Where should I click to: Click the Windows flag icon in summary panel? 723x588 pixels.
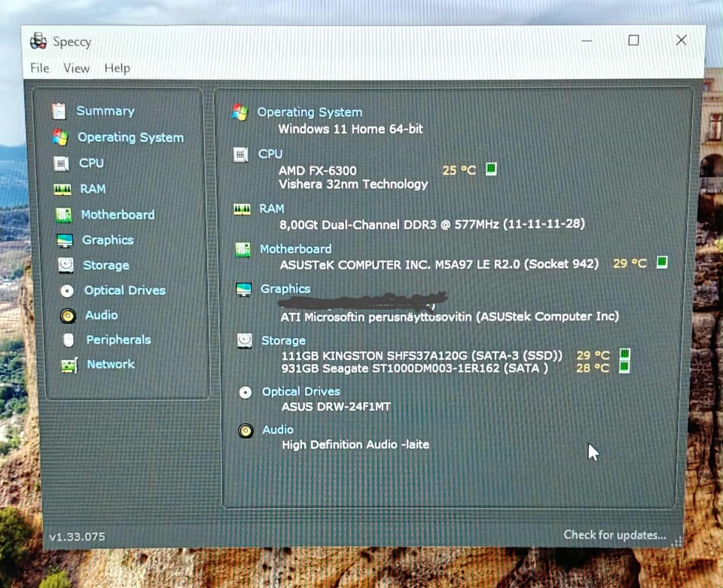[x=239, y=112]
